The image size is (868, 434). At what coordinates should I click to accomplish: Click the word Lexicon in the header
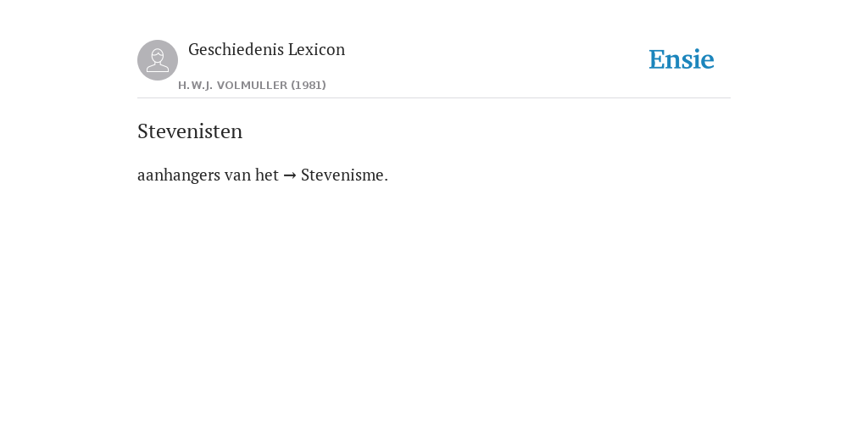tap(317, 50)
